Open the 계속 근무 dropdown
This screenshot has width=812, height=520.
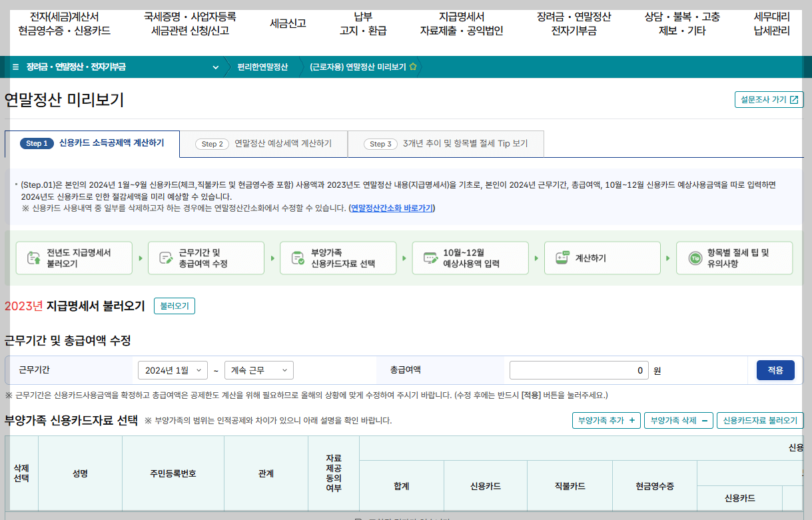pos(259,370)
